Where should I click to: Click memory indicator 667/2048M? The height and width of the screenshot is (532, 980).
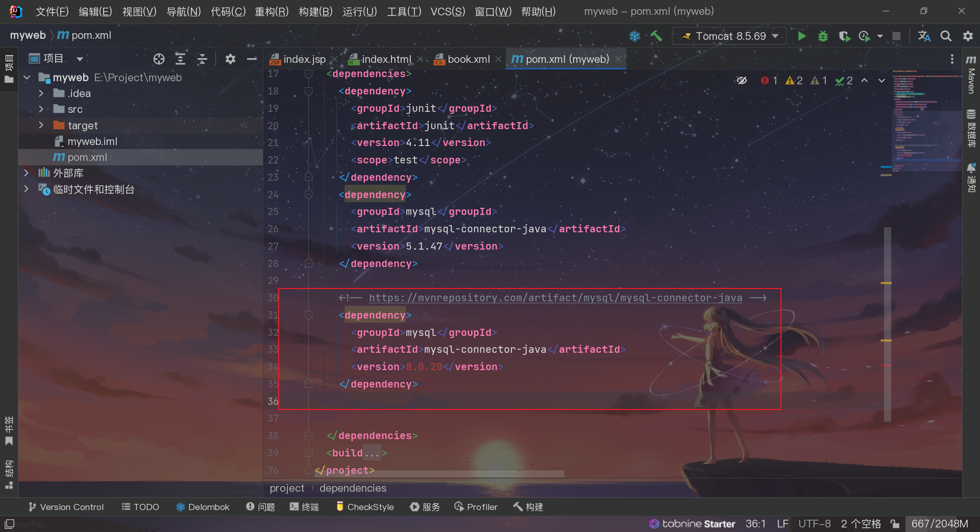pos(940,524)
